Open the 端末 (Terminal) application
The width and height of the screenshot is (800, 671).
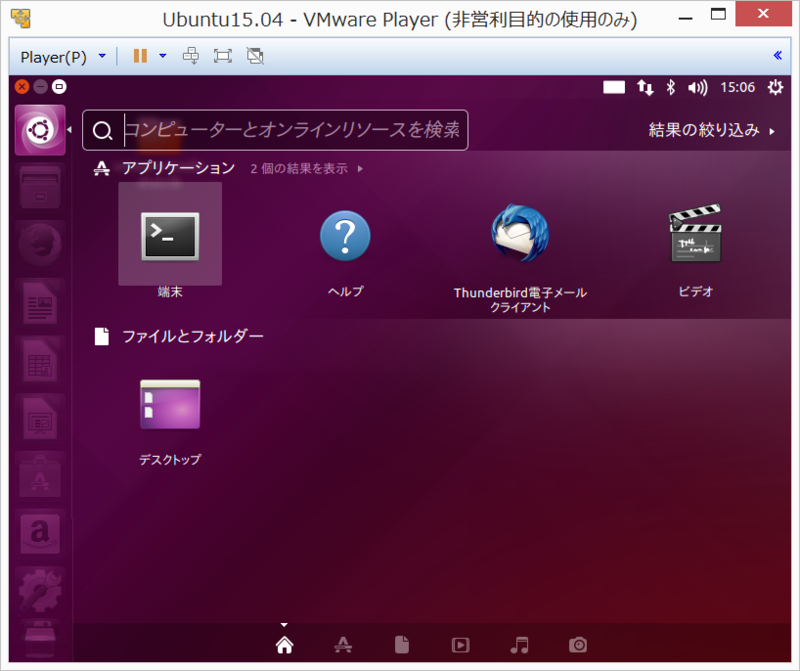pyautogui.click(x=170, y=235)
